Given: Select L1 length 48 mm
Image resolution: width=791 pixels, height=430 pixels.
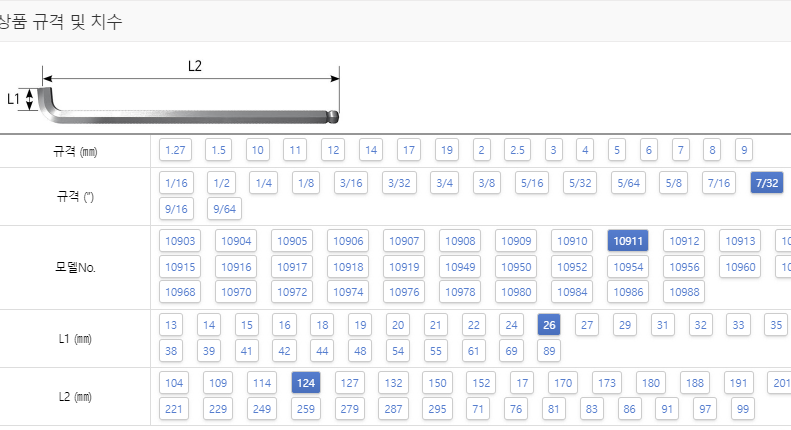Looking at the screenshot, I should (360, 350).
